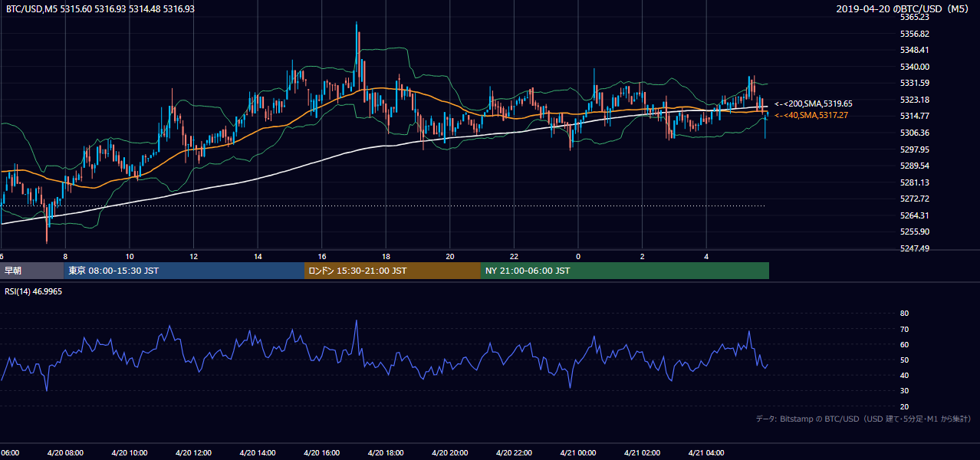Click hour label 8 under price chart
The image size is (980, 460).
(65, 257)
